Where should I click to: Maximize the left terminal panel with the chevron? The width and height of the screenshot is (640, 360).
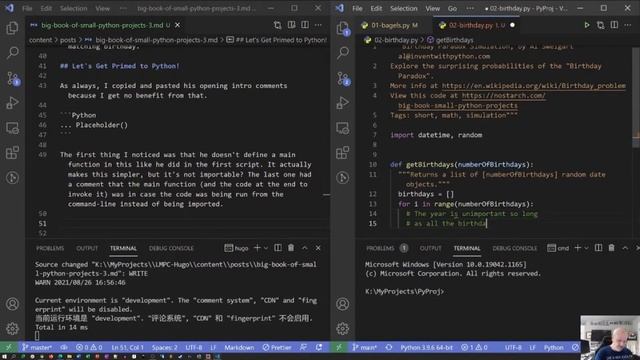click(304, 248)
